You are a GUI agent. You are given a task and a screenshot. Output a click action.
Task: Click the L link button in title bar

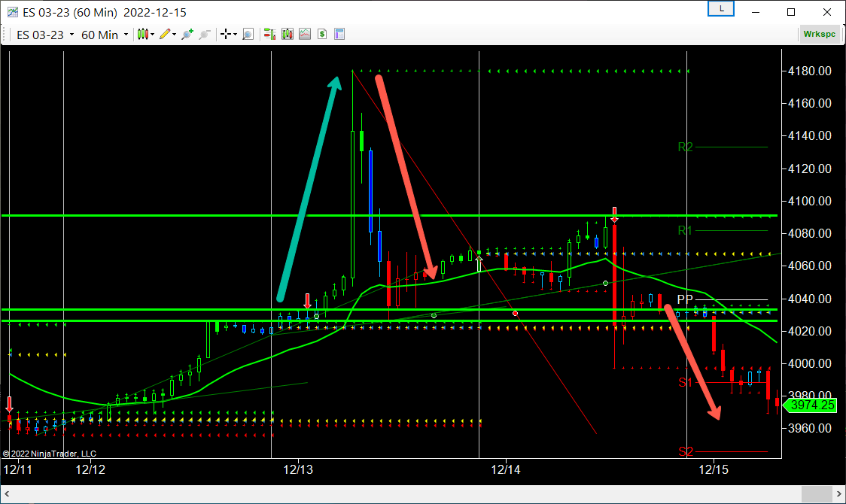[721, 9]
